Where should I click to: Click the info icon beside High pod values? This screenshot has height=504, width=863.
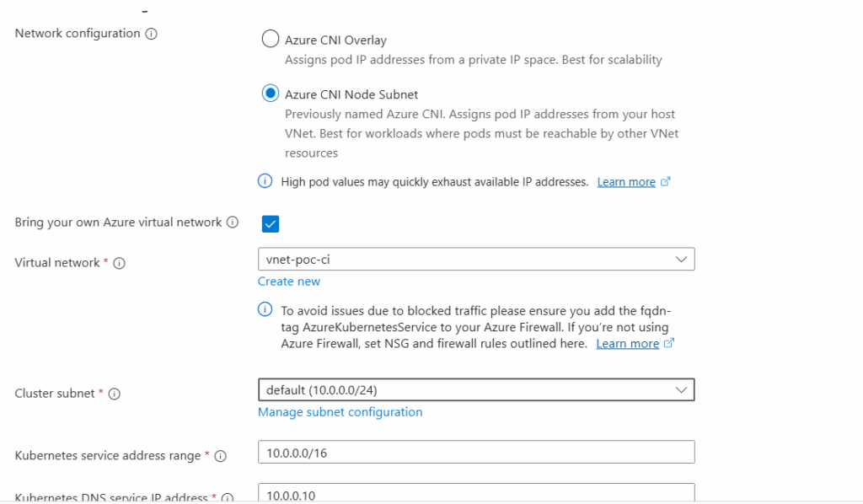click(x=265, y=181)
